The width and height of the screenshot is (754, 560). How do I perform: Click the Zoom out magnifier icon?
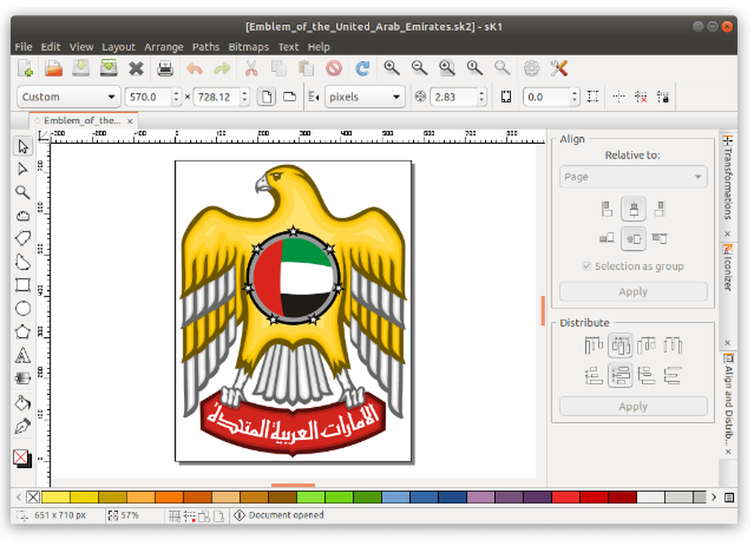click(x=418, y=69)
